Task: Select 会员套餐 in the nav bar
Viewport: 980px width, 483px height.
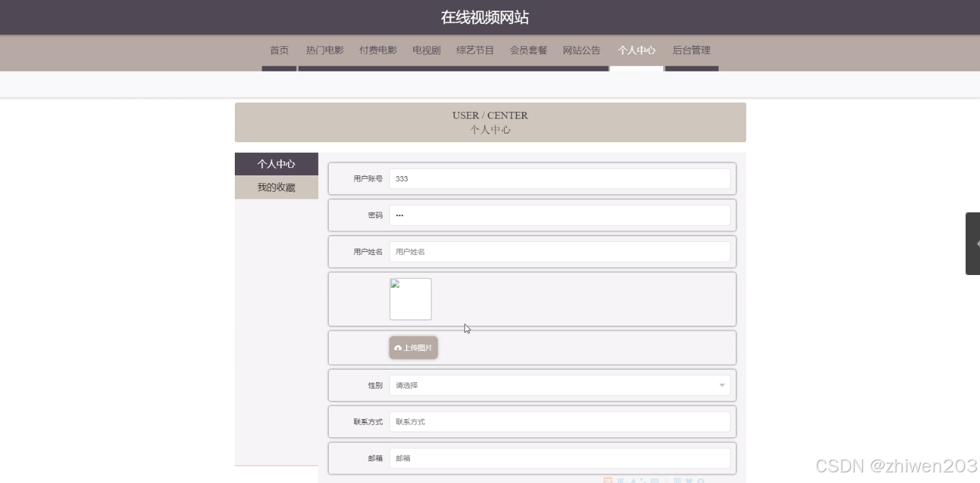Action: pyautogui.click(x=528, y=51)
